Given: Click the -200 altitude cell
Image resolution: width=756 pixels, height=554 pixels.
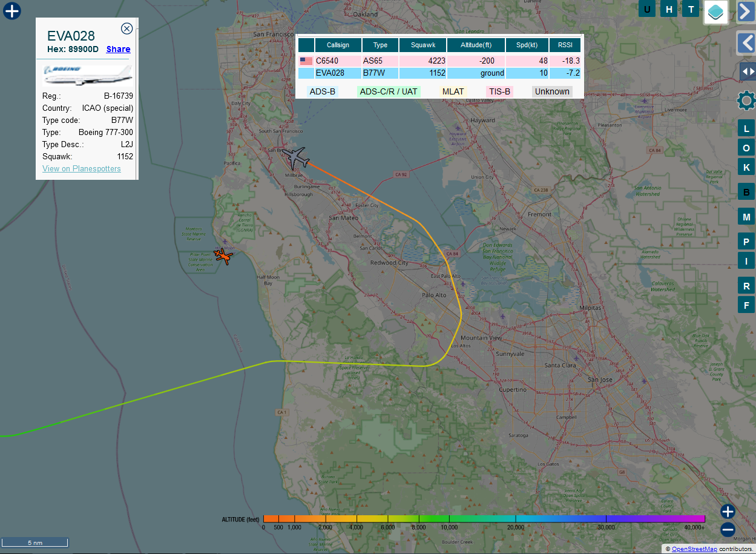Looking at the screenshot, I should coord(476,61).
